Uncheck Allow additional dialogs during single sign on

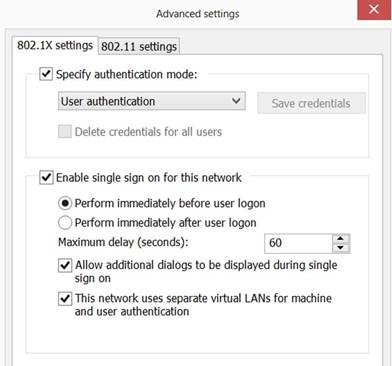pyautogui.click(x=65, y=266)
